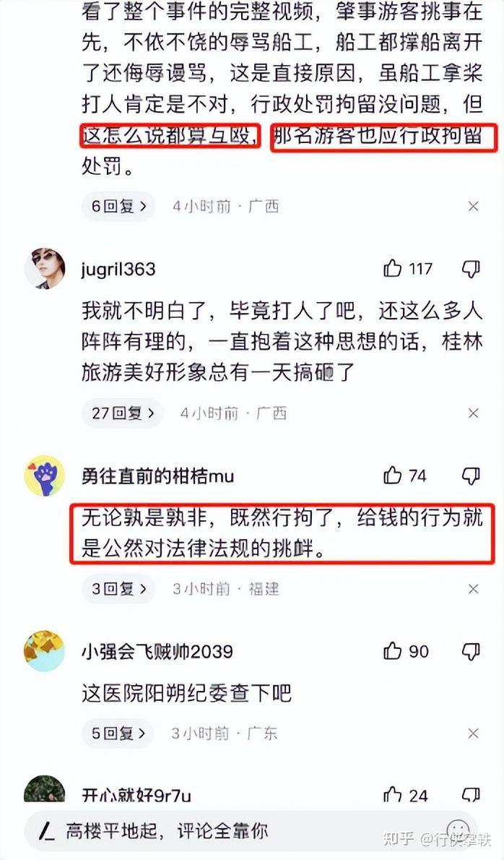Dislike jugril363's comment
This screenshot has width=504, height=860.
click(471, 269)
